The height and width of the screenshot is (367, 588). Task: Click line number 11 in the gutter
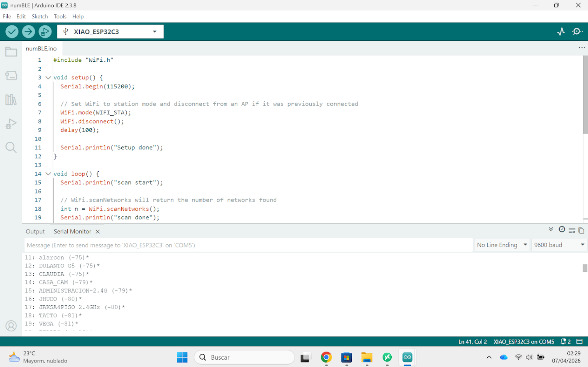[x=38, y=148]
